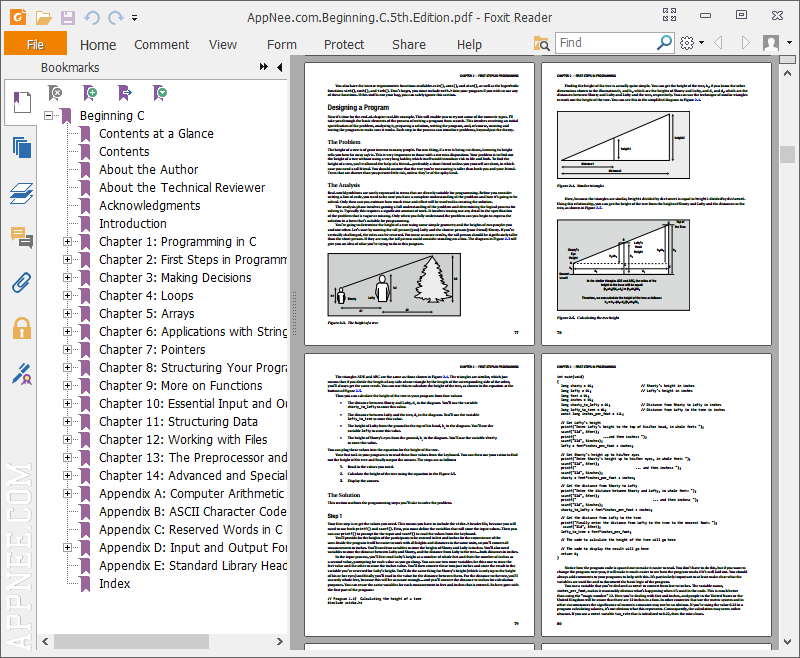Open the user account icon
Screen dimensions: 800x658
(771, 43)
